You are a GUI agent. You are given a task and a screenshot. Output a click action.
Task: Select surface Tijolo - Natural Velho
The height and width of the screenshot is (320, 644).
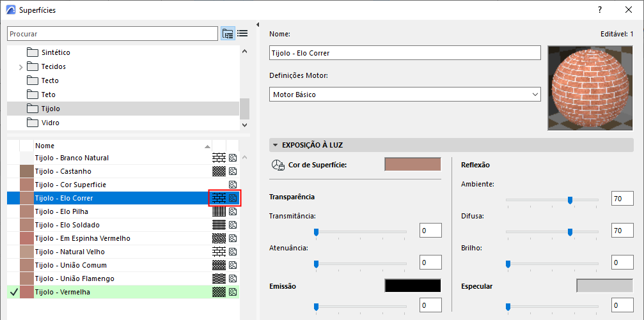(x=123, y=252)
